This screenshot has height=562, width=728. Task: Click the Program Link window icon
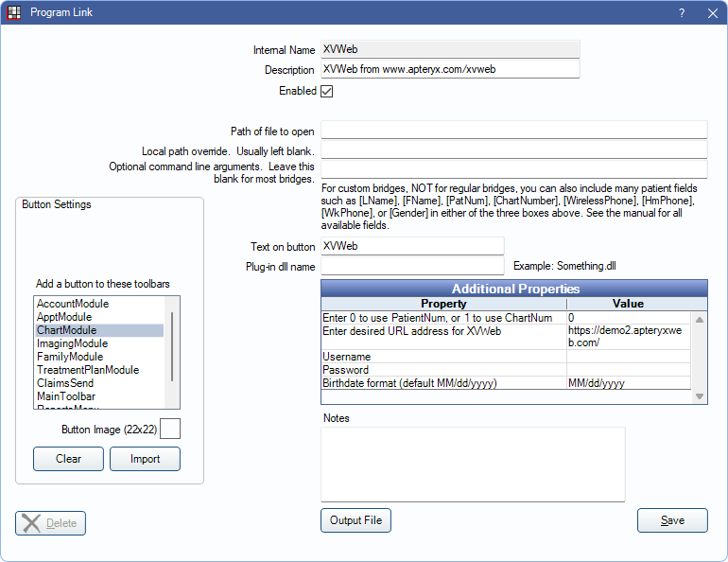pyautogui.click(x=14, y=13)
